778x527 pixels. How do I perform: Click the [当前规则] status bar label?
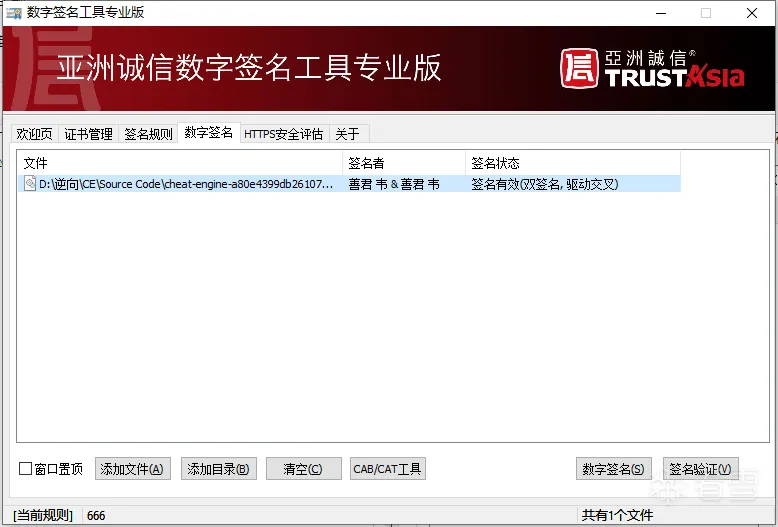click(43, 515)
